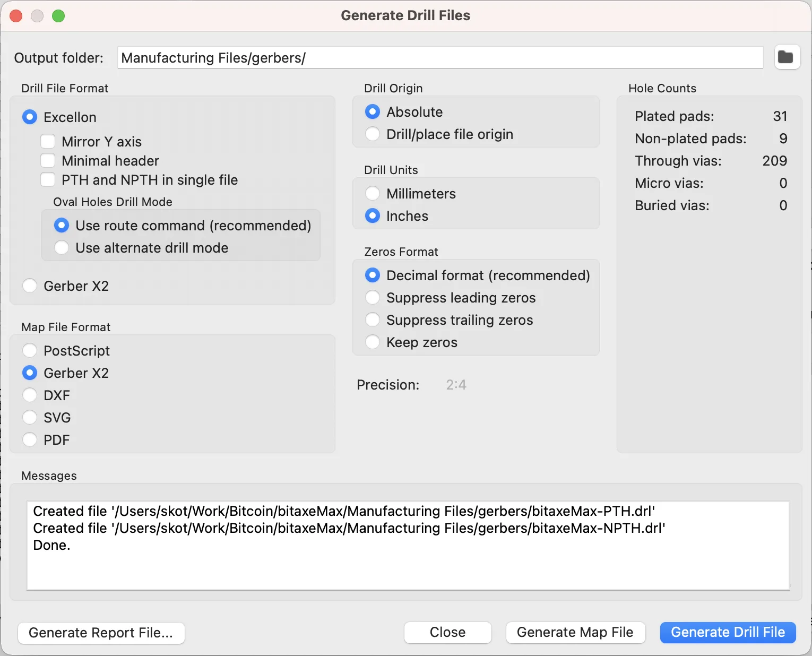This screenshot has width=812, height=656.
Task: Choose PostScript as map file format
Action: [x=30, y=350]
